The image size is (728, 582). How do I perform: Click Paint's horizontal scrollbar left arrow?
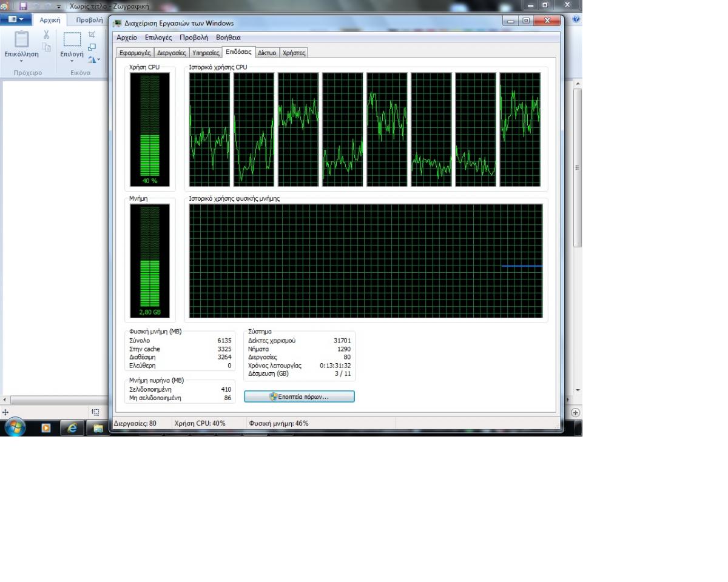5,400
